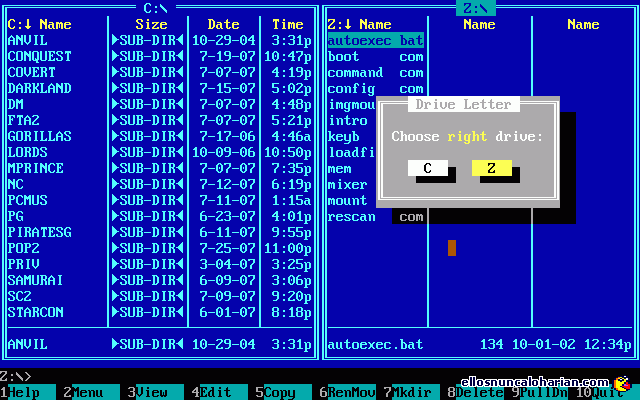640x400 pixels.
Task: Click the Date column header in left panel
Action: 224,24
